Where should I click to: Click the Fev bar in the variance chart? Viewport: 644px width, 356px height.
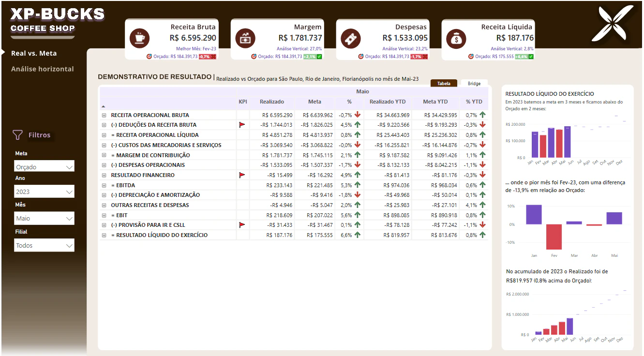click(554, 237)
